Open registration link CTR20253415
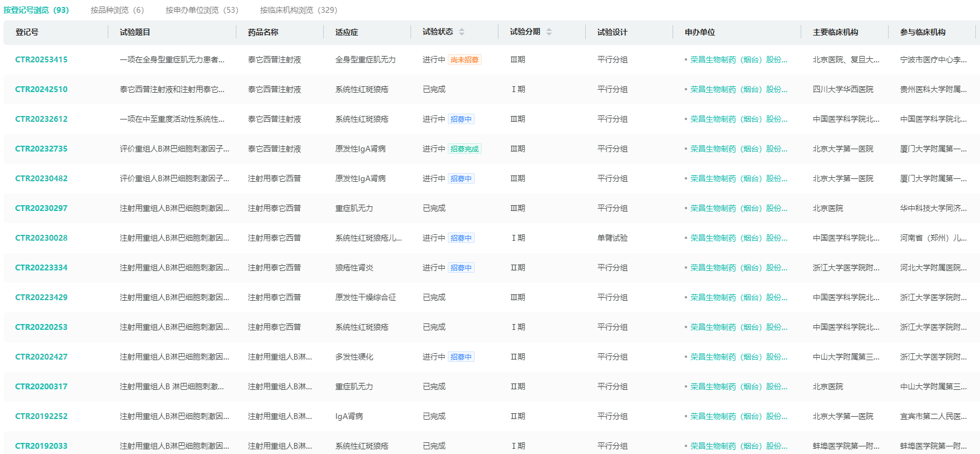 [x=41, y=59]
